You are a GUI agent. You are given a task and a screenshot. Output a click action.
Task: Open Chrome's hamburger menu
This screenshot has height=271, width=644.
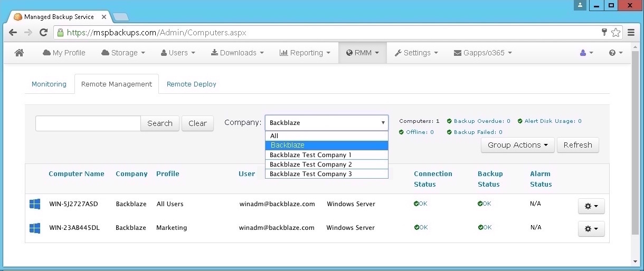coord(631,33)
